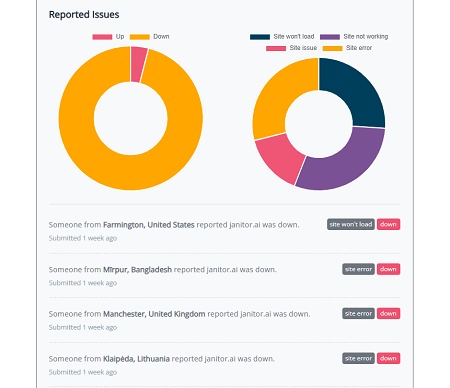Screen dimensions: 450x388
Task: Toggle the Up legend swatch
Action: [x=102, y=37]
